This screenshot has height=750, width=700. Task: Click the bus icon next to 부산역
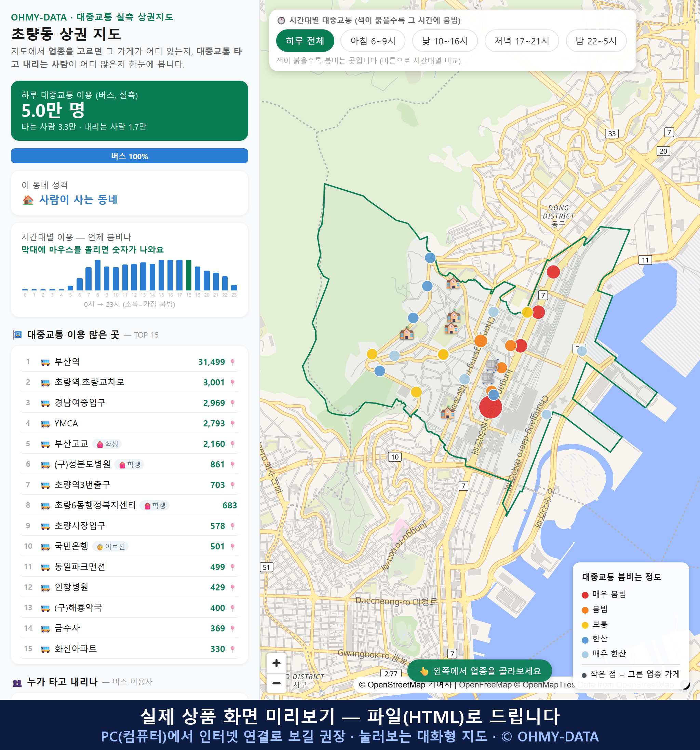45,362
